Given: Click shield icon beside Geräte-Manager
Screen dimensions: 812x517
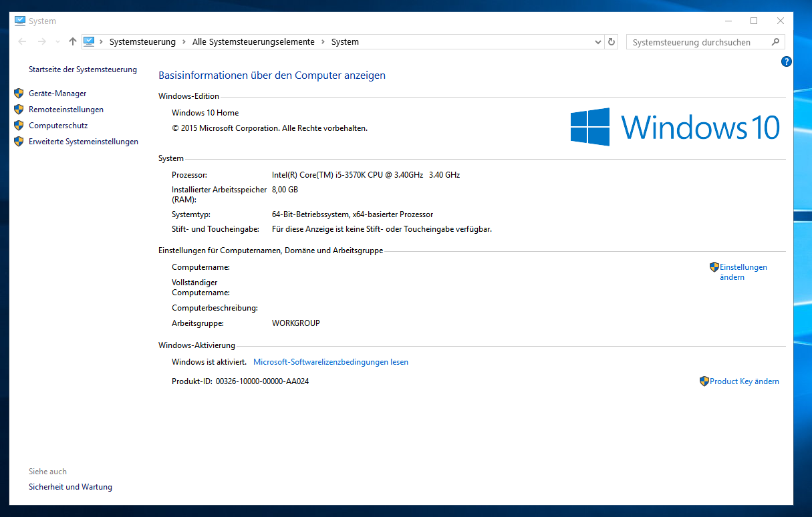Looking at the screenshot, I should click(x=19, y=94).
